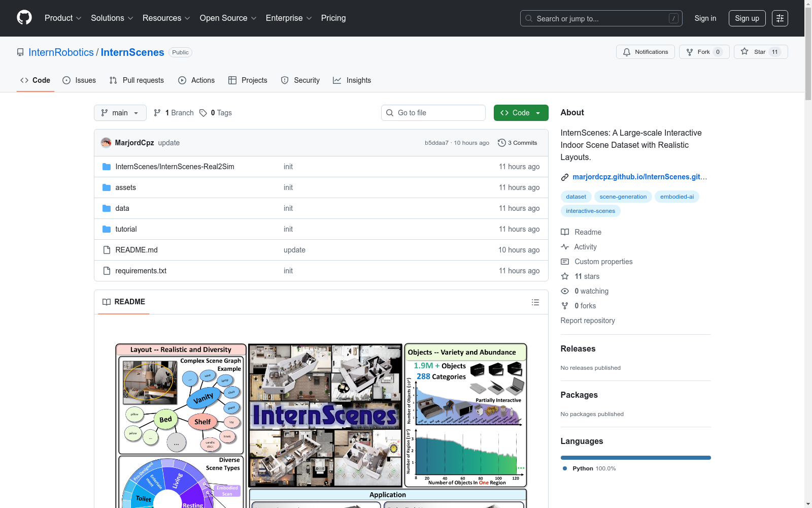812x508 pixels.
Task: Click the InternScenes README overview image
Action: pos(321,426)
